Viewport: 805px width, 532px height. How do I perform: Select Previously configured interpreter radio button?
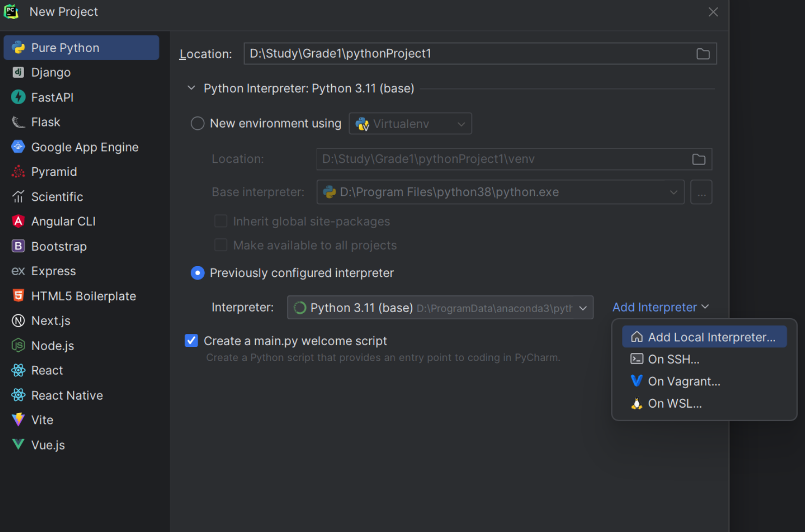[198, 273]
